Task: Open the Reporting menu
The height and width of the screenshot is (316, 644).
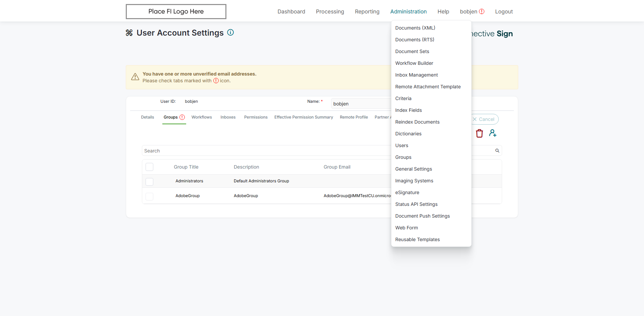Action: point(367,11)
